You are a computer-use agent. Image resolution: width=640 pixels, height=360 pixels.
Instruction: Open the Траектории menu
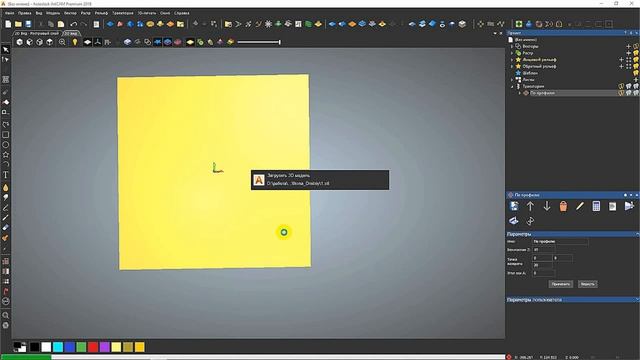click(x=122, y=13)
